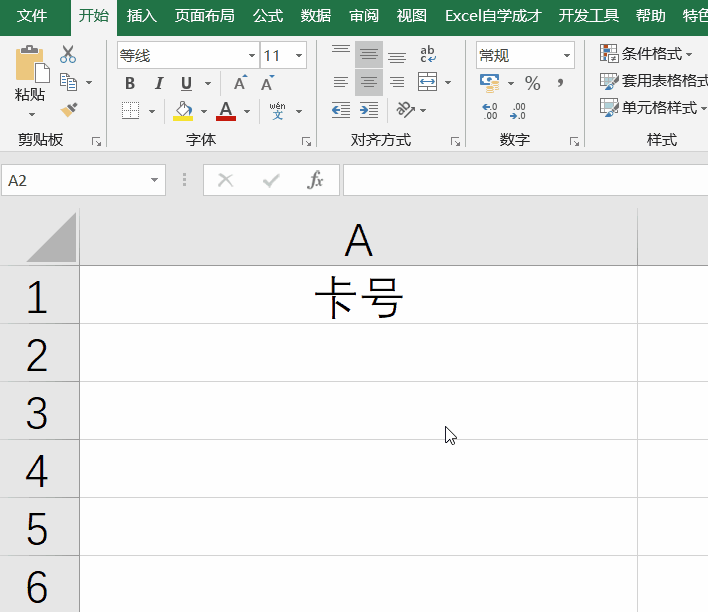Expand font color dropdown arrow
This screenshot has height=612, width=708.
[x=247, y=111]
